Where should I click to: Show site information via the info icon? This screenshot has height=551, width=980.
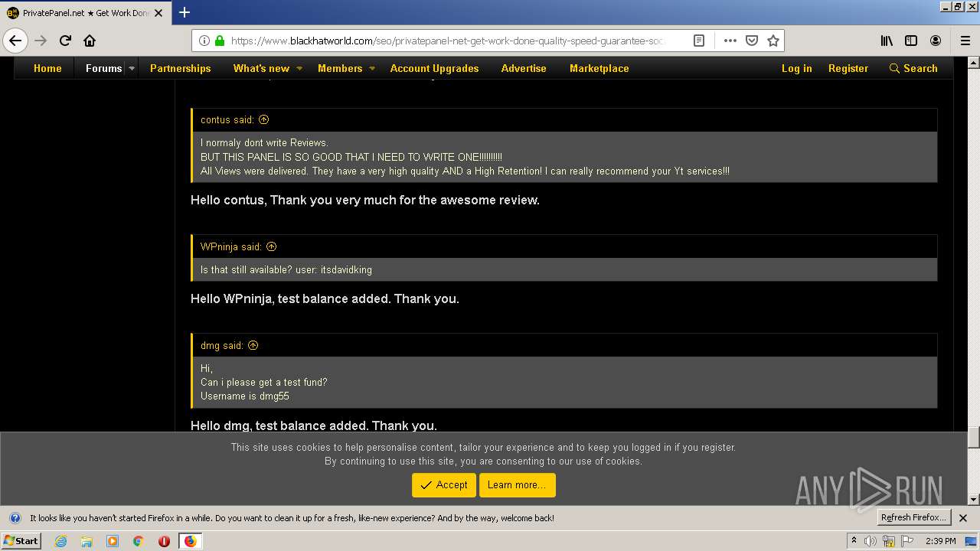click(204, 41)
